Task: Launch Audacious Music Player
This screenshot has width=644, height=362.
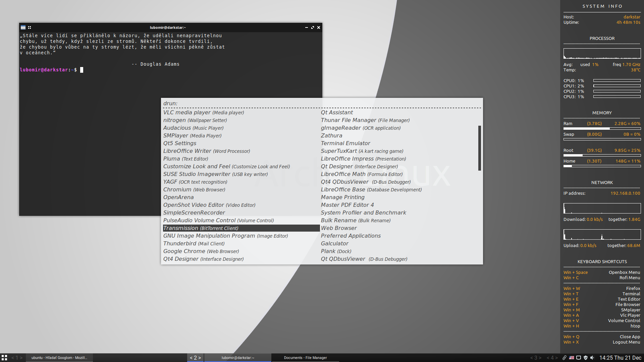Action: click(x=241, y=128)
